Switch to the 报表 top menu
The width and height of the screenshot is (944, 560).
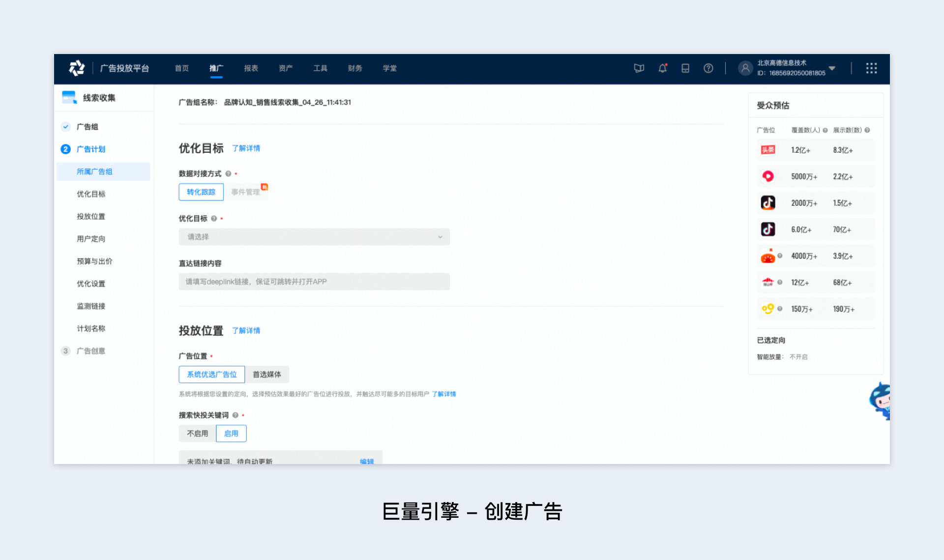coord(251,68)
